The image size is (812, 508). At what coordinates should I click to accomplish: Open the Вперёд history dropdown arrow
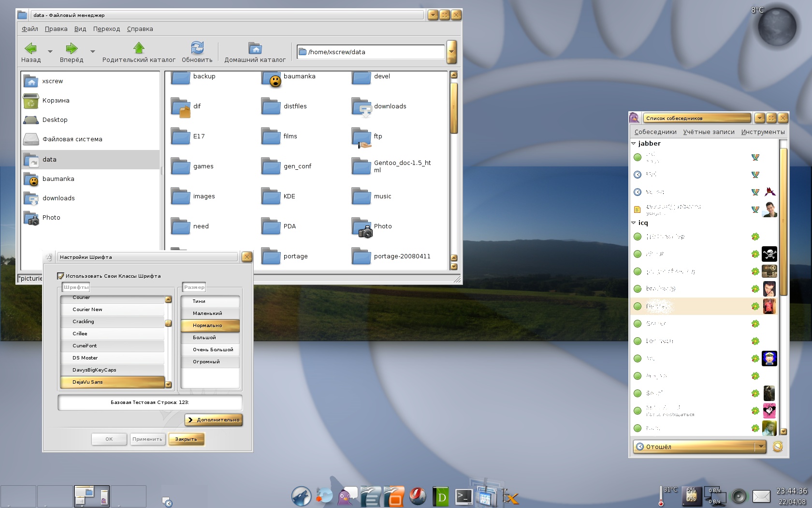(x=92, y=51)
